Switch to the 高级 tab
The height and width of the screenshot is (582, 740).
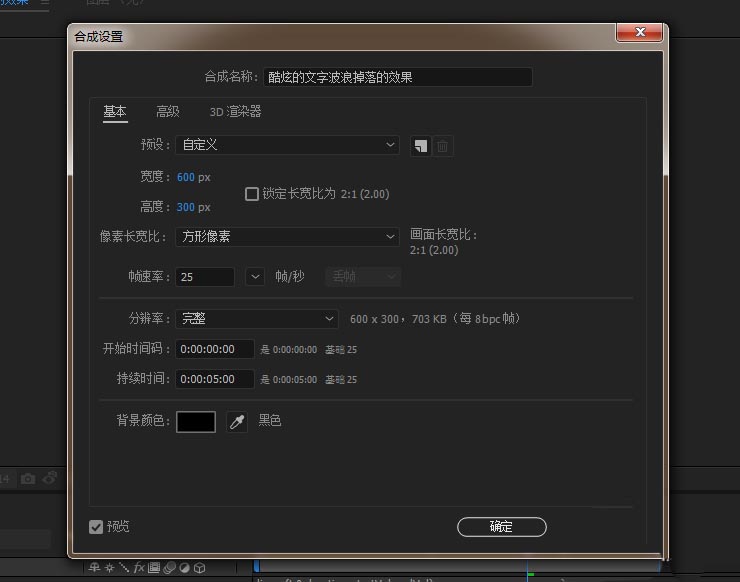click(168, 112)
